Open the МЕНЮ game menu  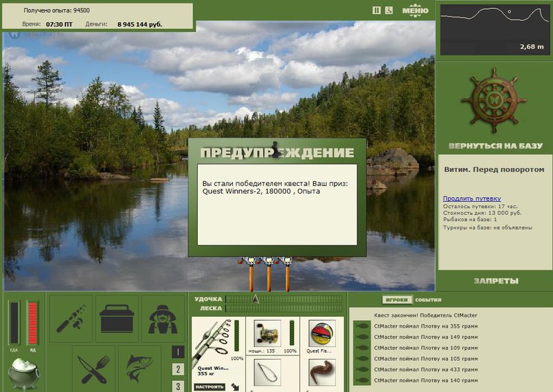(415, 10)
